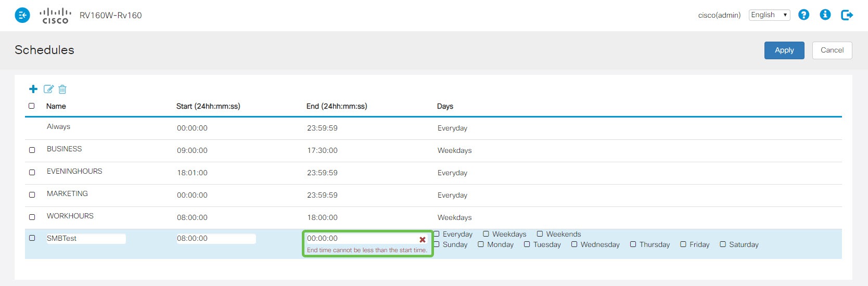Click the 08:00:00 start time input of SMBTest
Screen dimensions: 868x286
pos(216,239)
